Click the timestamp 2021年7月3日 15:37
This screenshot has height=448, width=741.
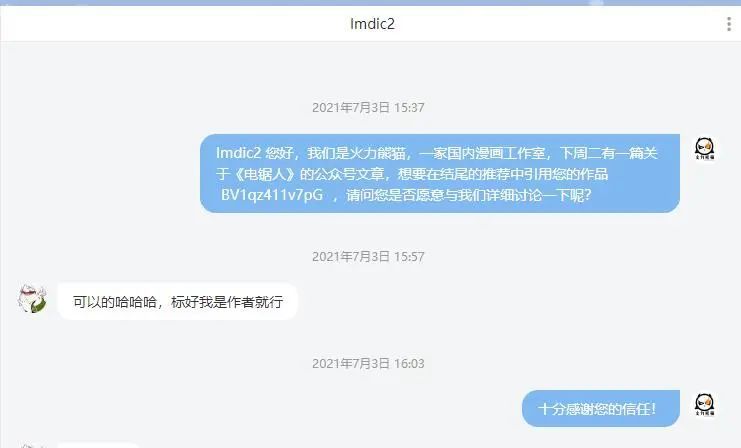[x=368, y=107]
